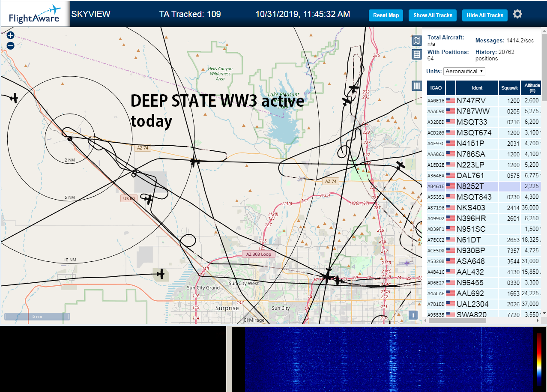Sort table by Squawk column header

tap(509, 88)
